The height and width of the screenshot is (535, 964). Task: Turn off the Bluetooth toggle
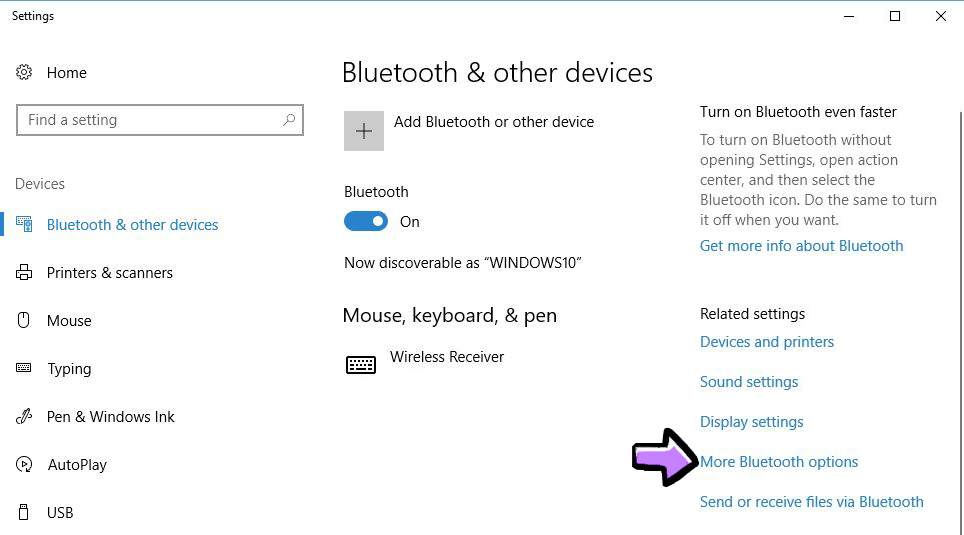(366, 222)
